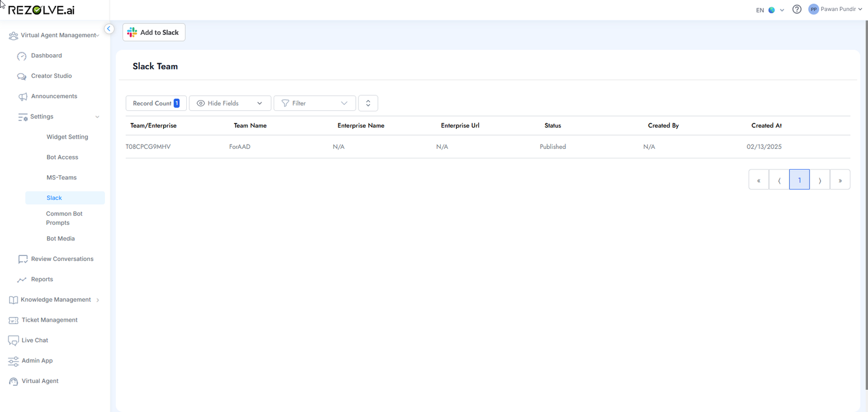Open Common Bot Prompts
Screen dimensions: 868x412
point(64,218)
